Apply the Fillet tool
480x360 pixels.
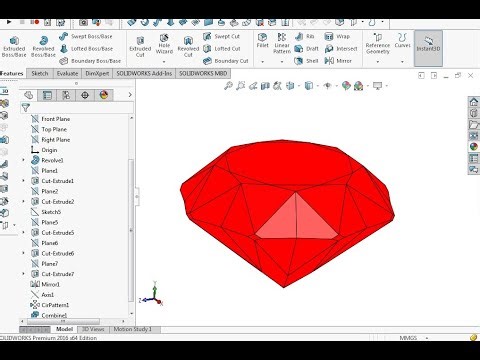tap(262, 41)
